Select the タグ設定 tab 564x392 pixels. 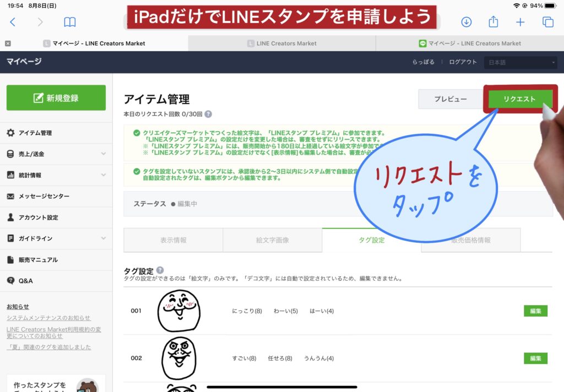[372, 240]
